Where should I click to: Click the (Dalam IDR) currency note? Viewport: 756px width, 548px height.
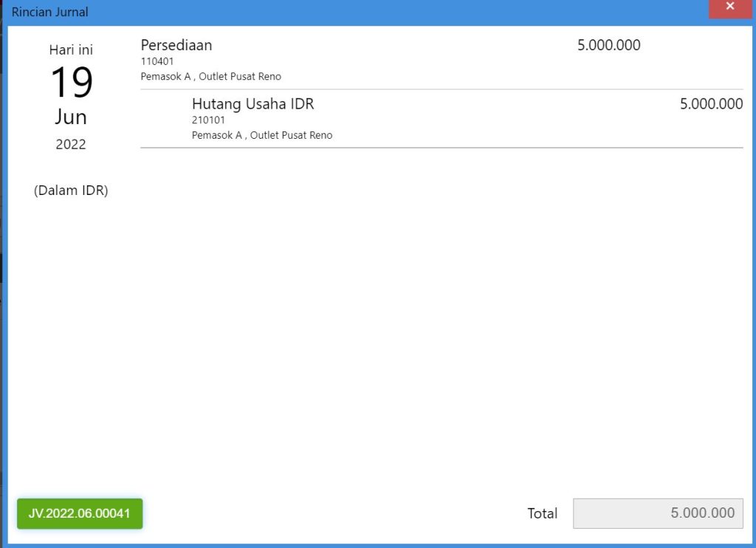pos(71,191)
